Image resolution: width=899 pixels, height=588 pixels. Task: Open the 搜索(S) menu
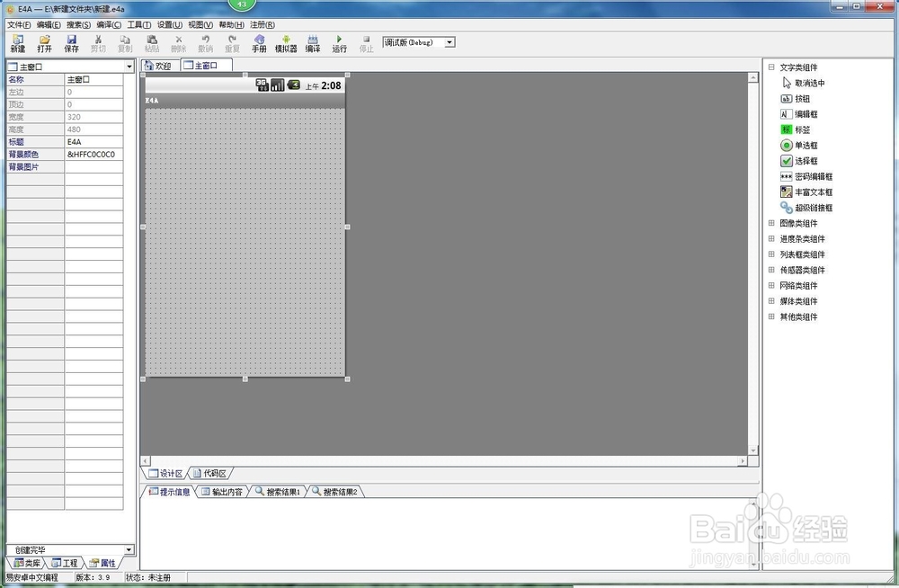(78, 24)
